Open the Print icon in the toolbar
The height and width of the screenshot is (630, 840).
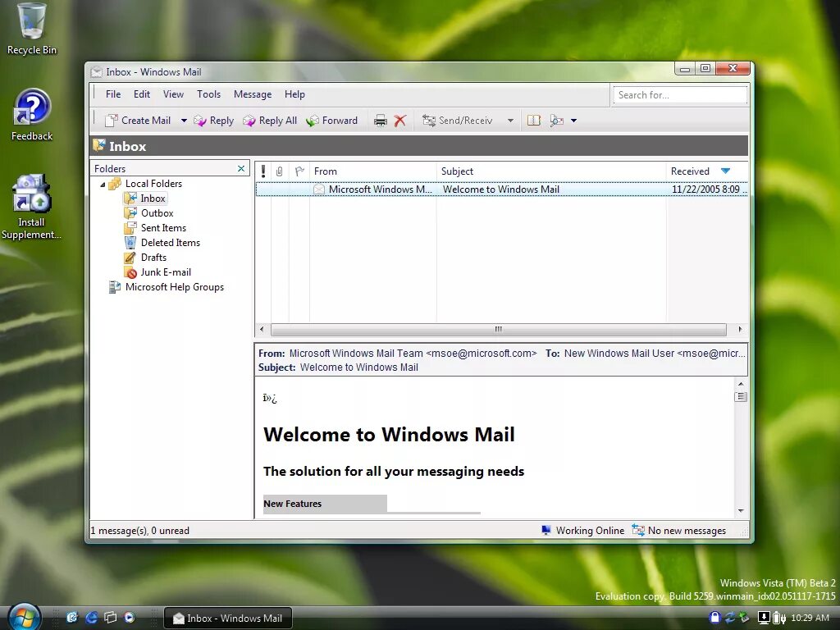pyautogui.click(x=380, y=120)
